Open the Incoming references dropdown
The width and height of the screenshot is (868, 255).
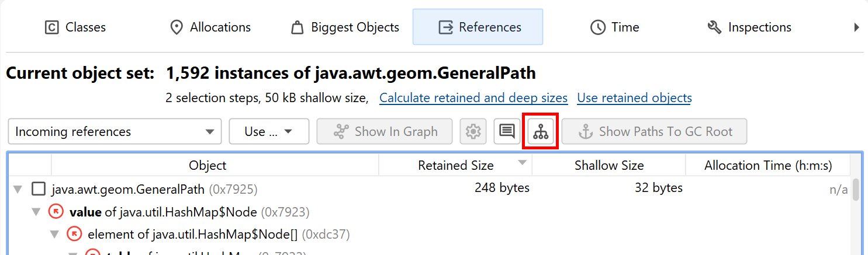tap(115, 132)
